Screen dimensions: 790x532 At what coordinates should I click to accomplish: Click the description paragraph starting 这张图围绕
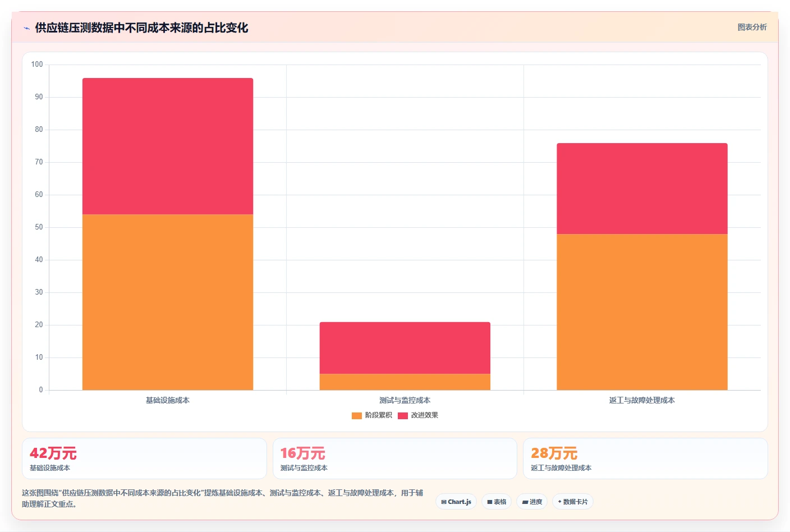point(223,498)
